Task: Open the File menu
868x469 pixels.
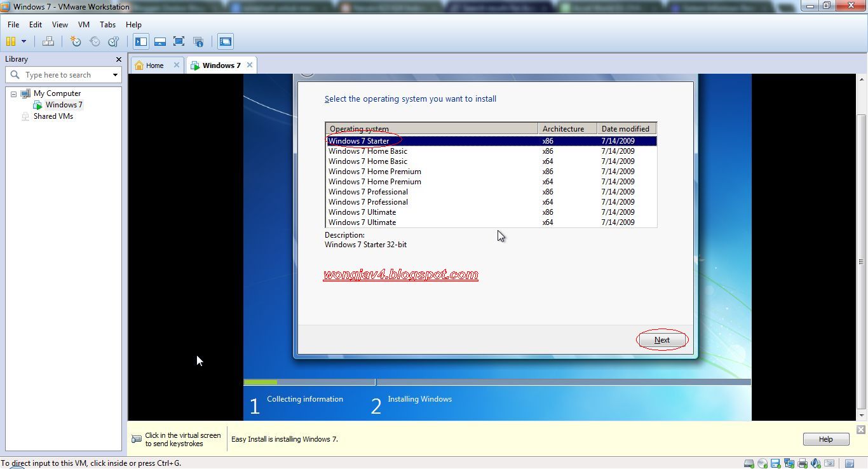Action: pos(13,25)
